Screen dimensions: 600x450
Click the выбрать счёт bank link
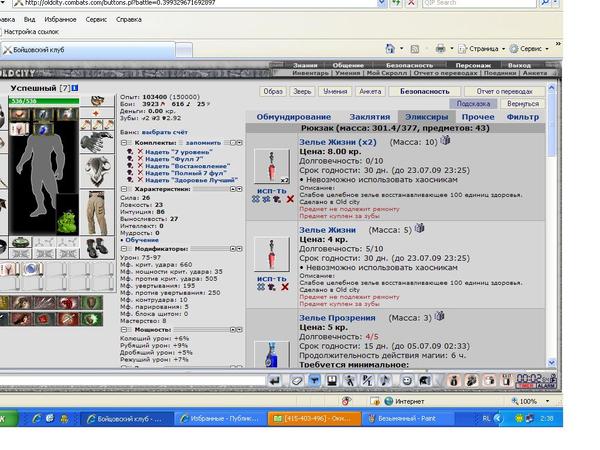(x=165, y=132)
